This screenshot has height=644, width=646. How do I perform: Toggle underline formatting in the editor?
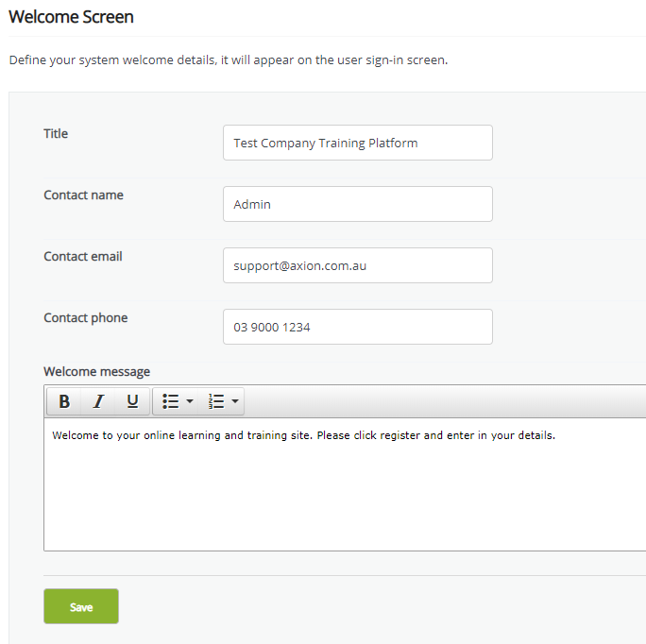(x=132, y=401)
